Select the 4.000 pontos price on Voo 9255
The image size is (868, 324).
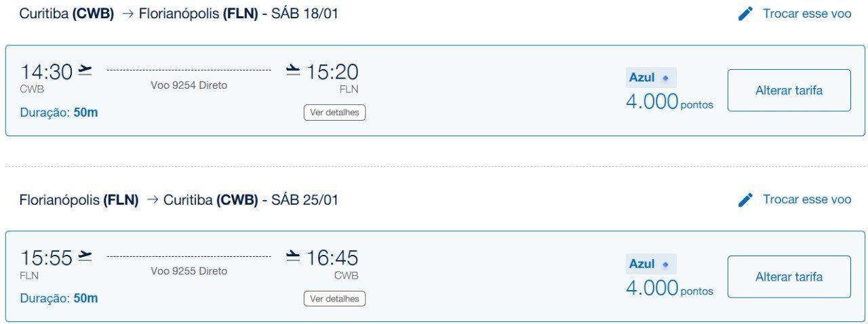pos(669,288)
